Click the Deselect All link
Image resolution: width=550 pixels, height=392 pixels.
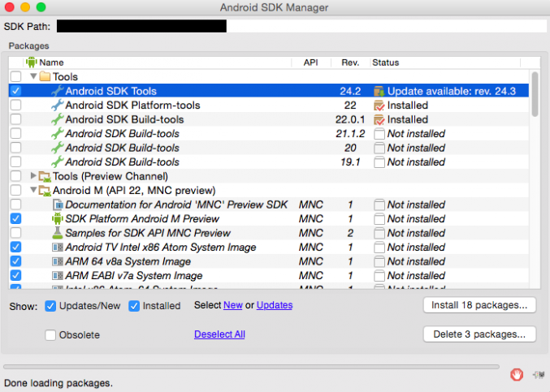click(219, 334)
